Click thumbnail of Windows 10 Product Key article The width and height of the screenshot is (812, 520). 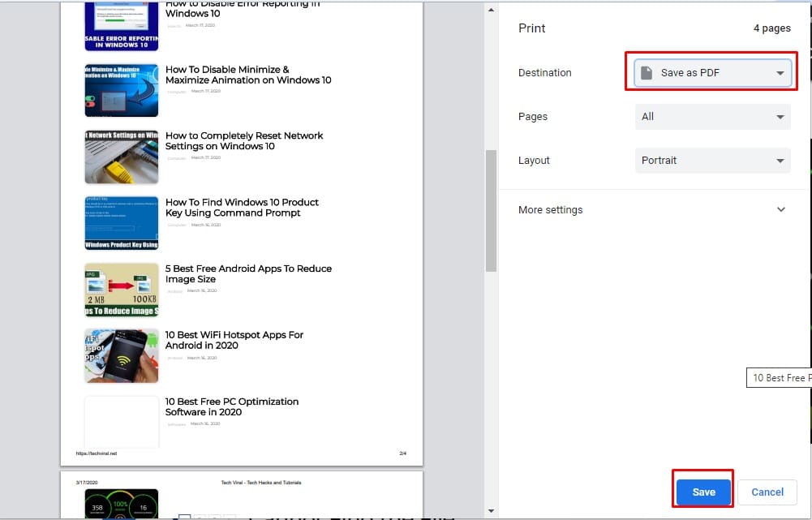tap(122, 223)
